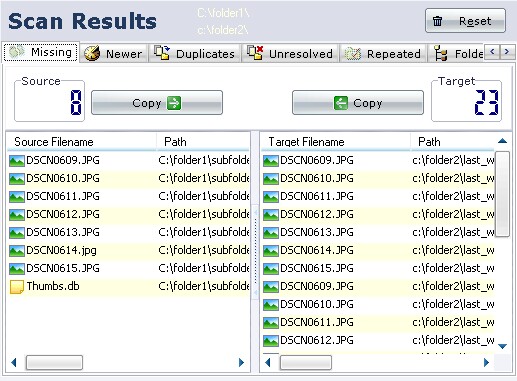The height and width of the screenshot is (381, 517).
Task: Click the tab strip left arrow
Action: click(x=492, y=52)
